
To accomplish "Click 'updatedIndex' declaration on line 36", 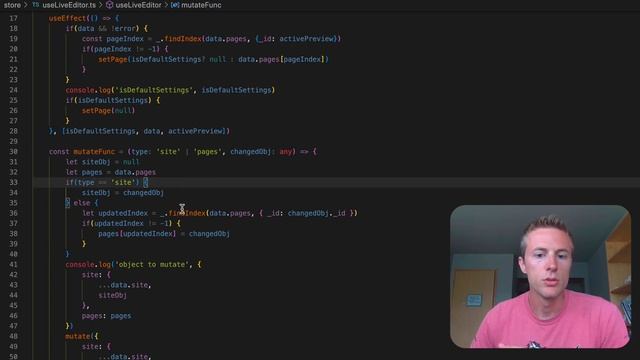I will [x=123, y=213].
